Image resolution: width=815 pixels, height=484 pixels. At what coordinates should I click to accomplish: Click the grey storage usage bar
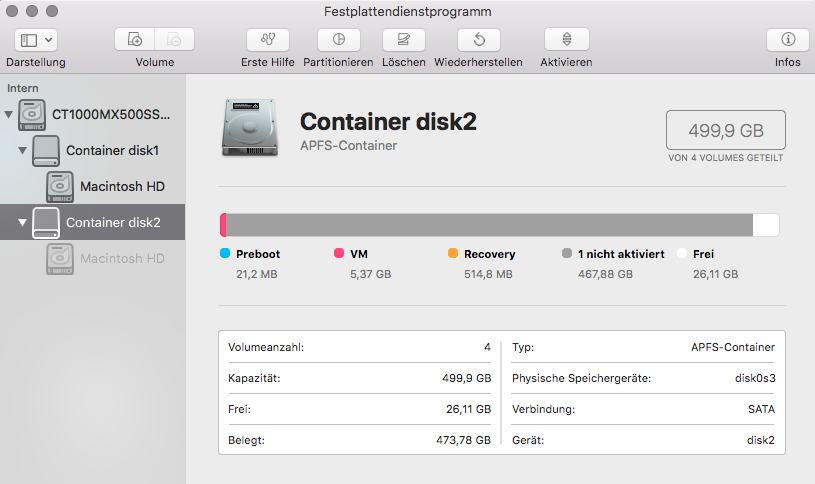(488, 225)
